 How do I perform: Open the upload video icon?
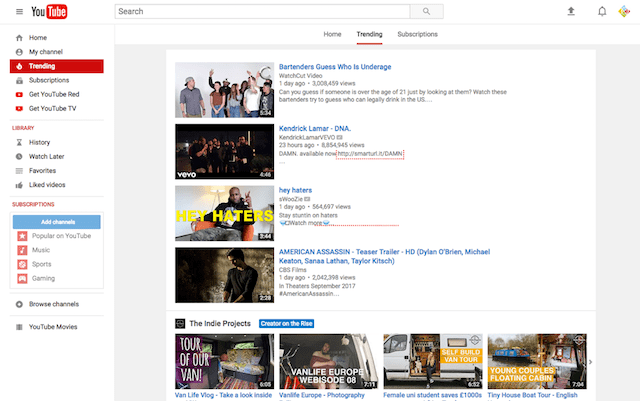(571, 12)
